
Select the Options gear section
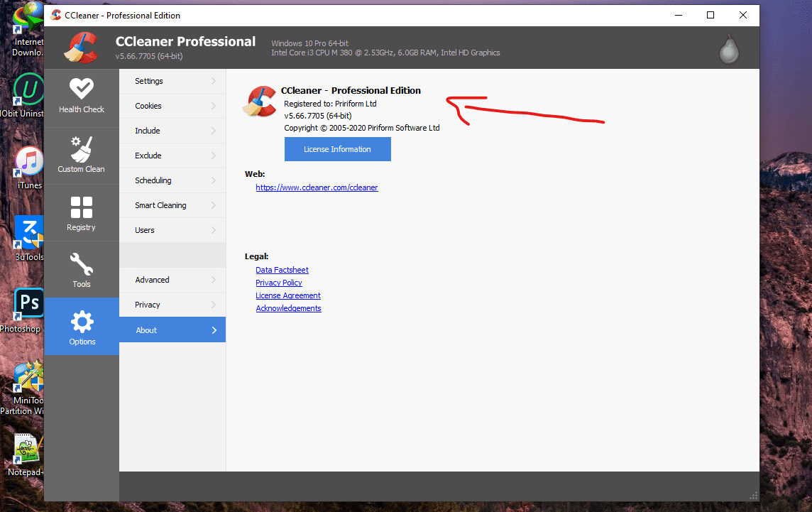82,327
